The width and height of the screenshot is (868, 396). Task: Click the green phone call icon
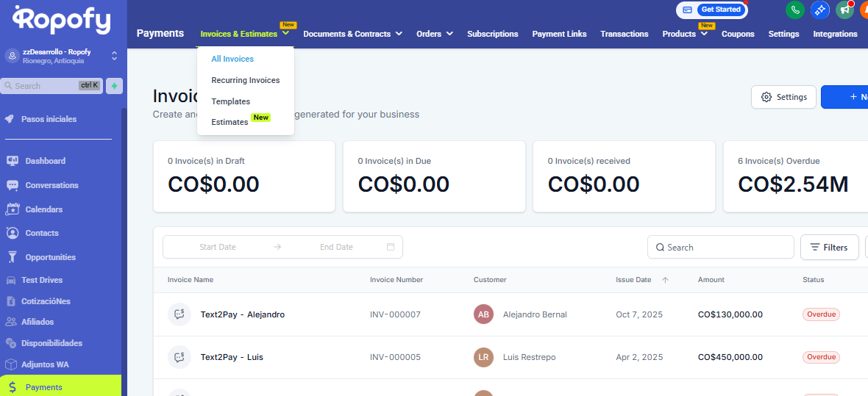point(794,10)
